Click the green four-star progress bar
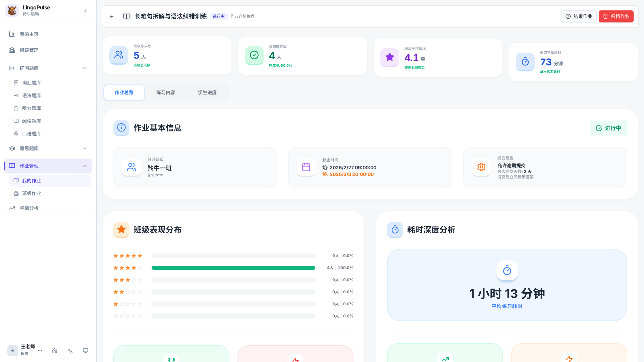The width and height of the screenshot is (644, 362). pyautogui.click(x=233, y=268)
